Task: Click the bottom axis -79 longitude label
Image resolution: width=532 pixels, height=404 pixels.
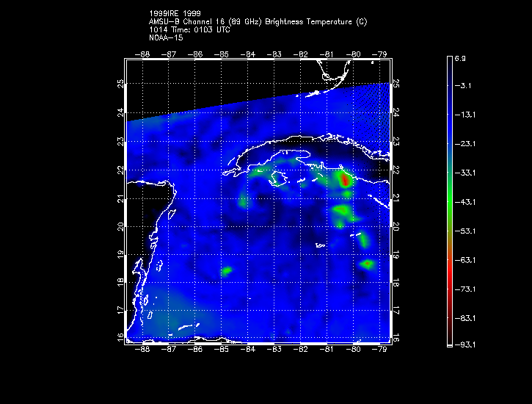Action: [x=379, y=349]
